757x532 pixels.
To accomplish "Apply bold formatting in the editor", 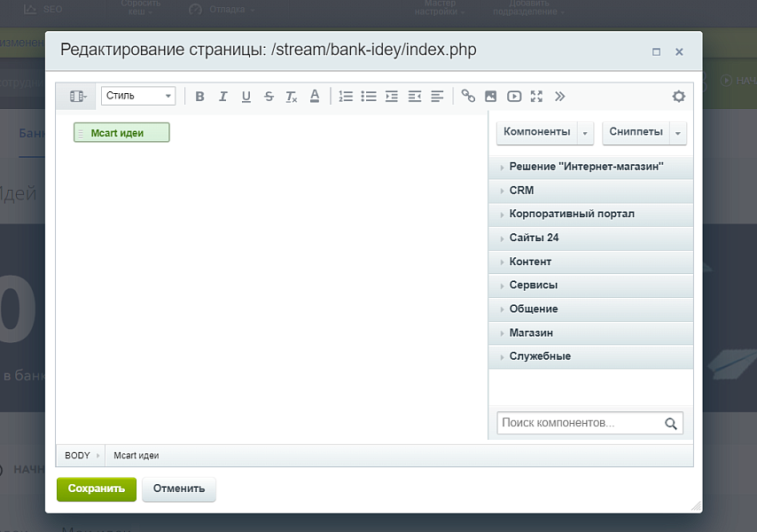I will tap(200, 96).
